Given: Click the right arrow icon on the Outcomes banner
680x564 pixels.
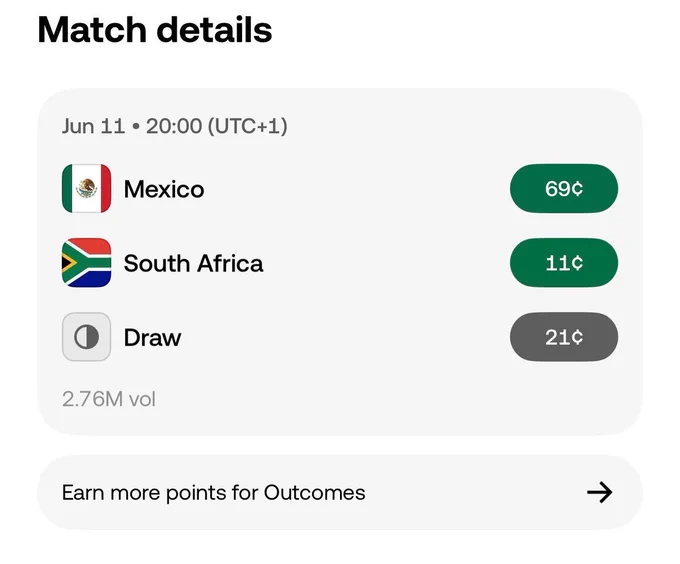Looking at the screenshot, I should 600,492.
